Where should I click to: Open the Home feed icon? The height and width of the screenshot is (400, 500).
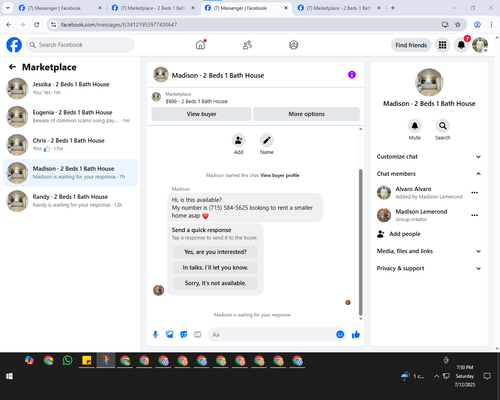point(200,45)
